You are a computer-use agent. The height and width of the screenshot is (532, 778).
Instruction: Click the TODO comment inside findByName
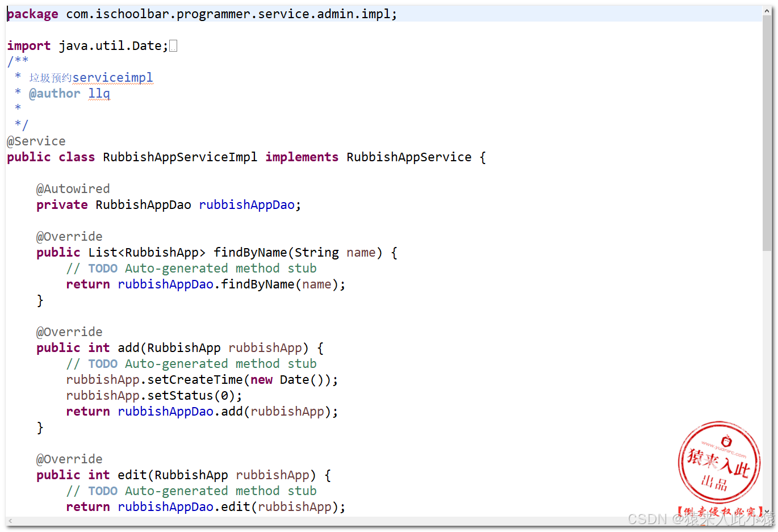191,269
